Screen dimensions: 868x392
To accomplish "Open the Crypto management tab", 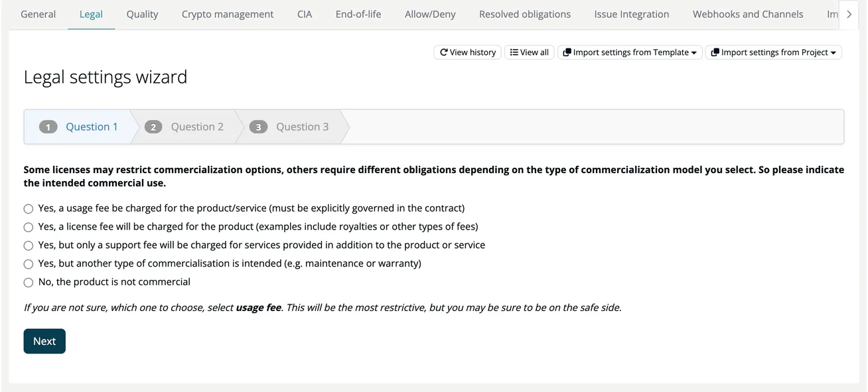I will point(228,14).
